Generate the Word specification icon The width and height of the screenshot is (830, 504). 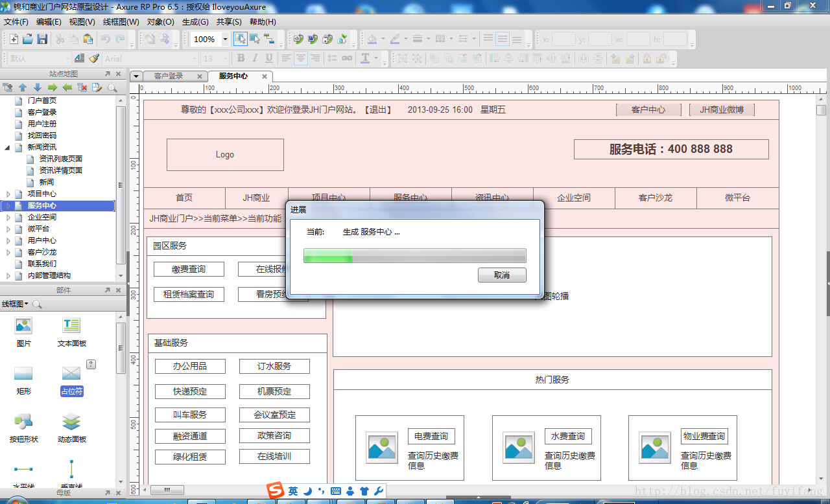click(x=313, y=39)
